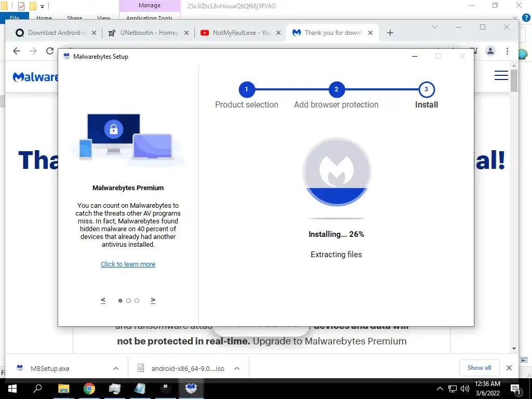
Task: Close the NotMyFault.exe tab
Action: pos(278,33)
